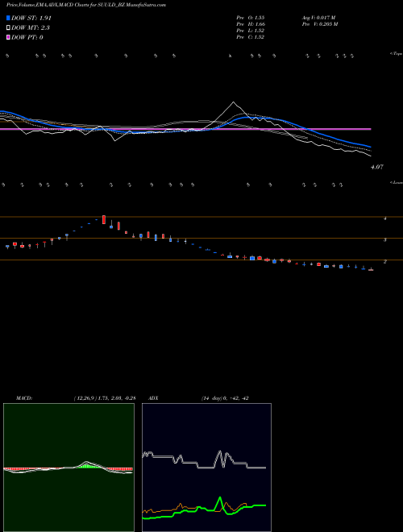Click the price axis label 4

[x=385, y=218]
